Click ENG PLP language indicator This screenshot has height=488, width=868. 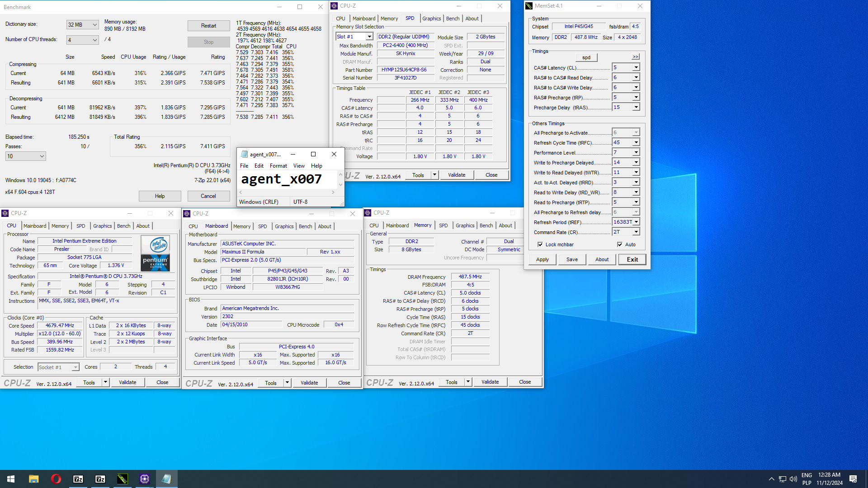pos(807,479)
